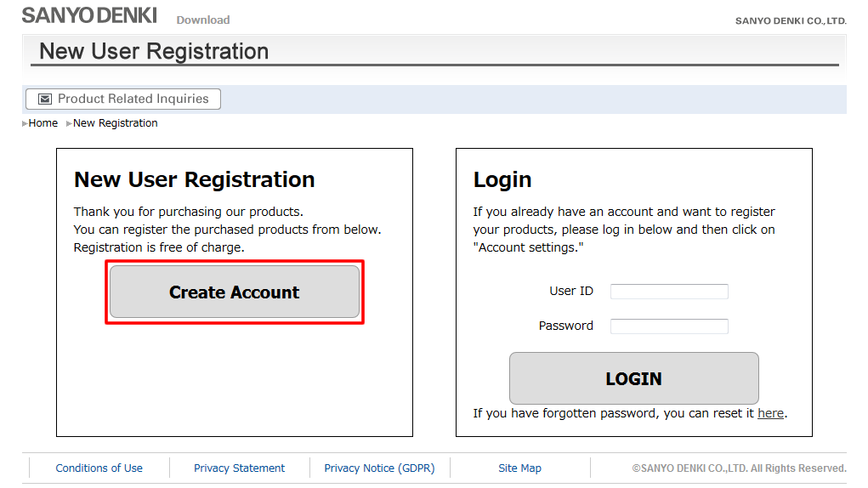Open Privacy Statement link
This screenshot has height=488, width=868.
(x=239, y=468)
